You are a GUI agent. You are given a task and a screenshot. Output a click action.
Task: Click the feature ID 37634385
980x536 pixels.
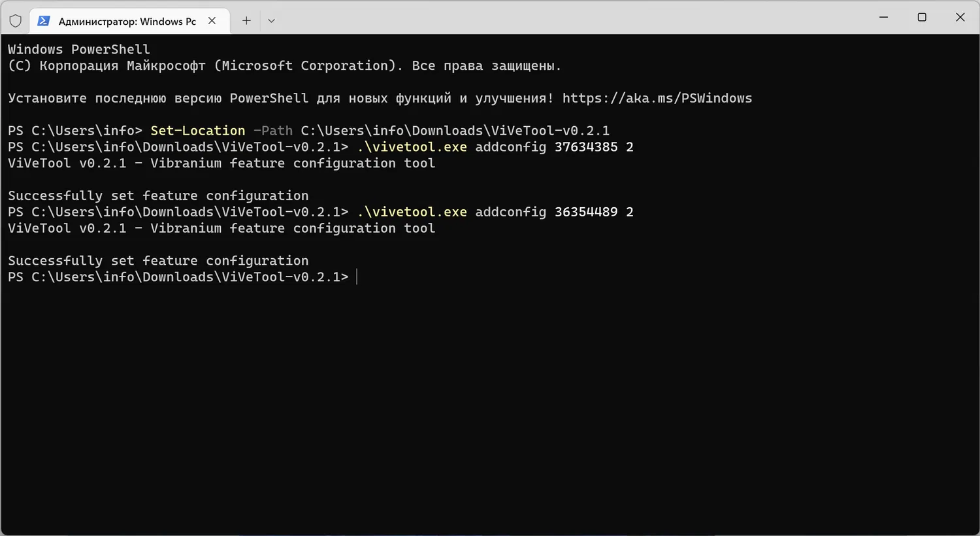pos(586,147)
